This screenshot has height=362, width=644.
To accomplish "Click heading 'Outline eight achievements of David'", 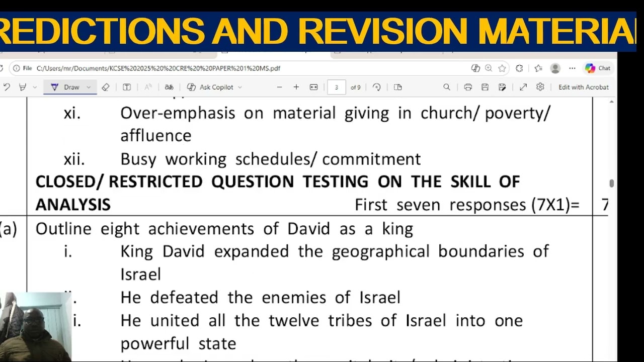I will pos(183,229).
